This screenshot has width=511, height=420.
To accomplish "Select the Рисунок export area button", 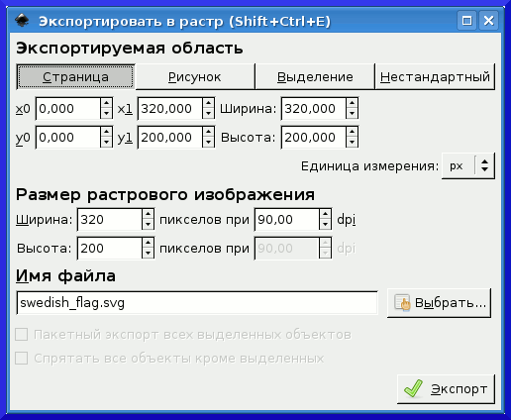I will coord(195,77).
